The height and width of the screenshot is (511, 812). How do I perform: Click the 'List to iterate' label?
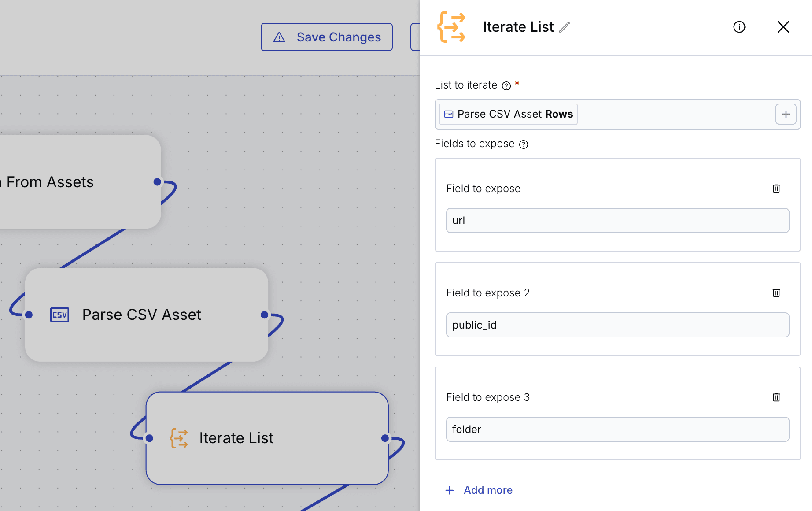[466, 85]
